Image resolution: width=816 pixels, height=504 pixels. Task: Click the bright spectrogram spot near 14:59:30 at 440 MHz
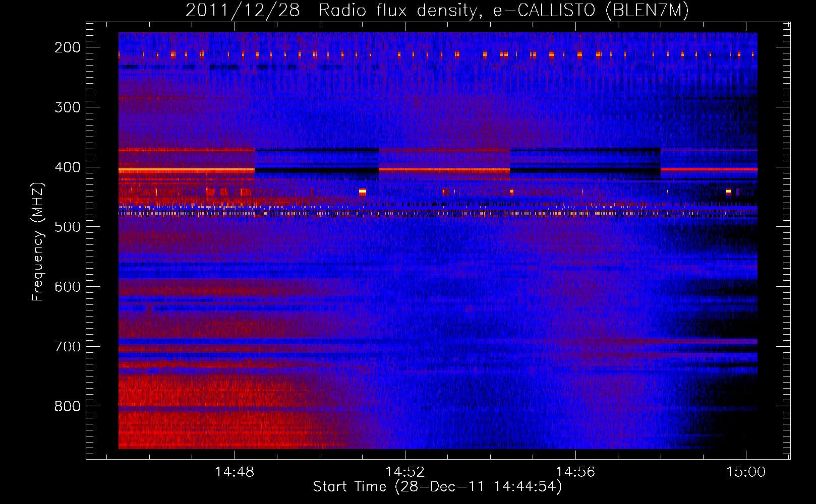(x=728, y=192)
